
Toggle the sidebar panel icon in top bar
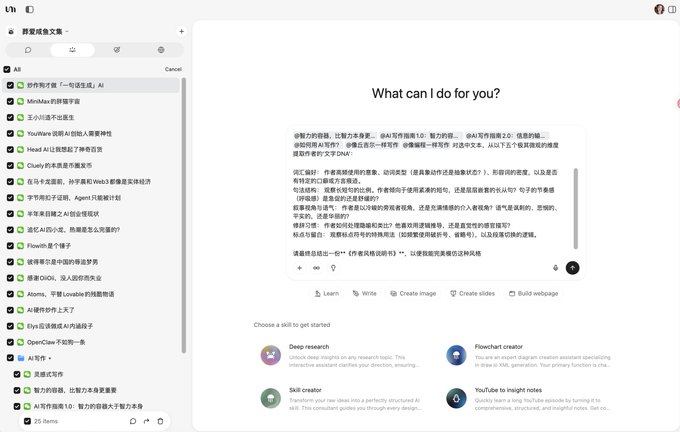point(29,9)
